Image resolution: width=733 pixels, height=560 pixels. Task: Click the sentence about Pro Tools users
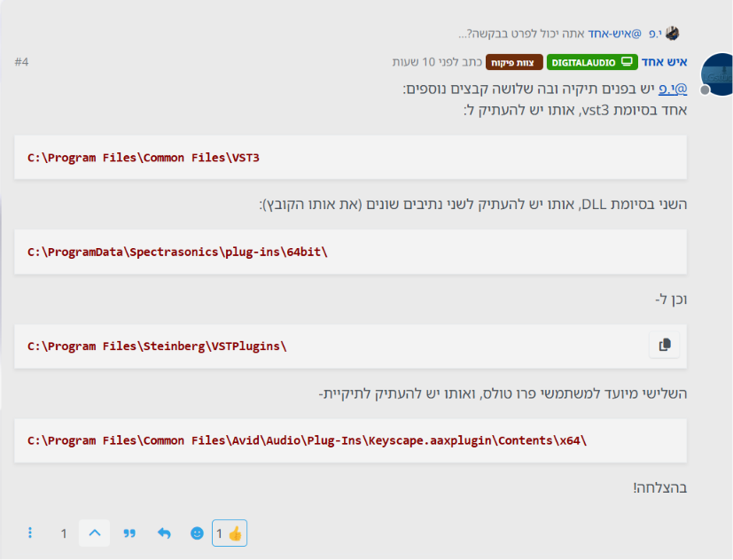pos(503,393)
